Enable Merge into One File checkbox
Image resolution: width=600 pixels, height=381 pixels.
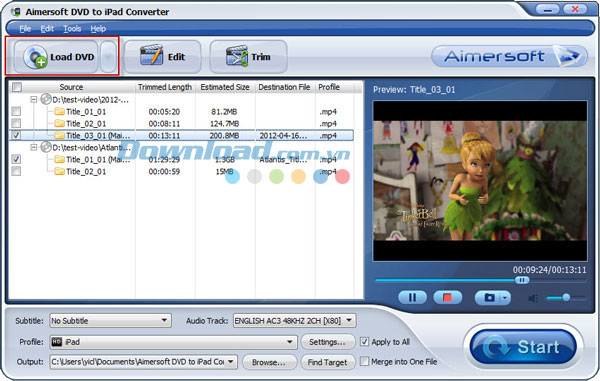[365, 361]
